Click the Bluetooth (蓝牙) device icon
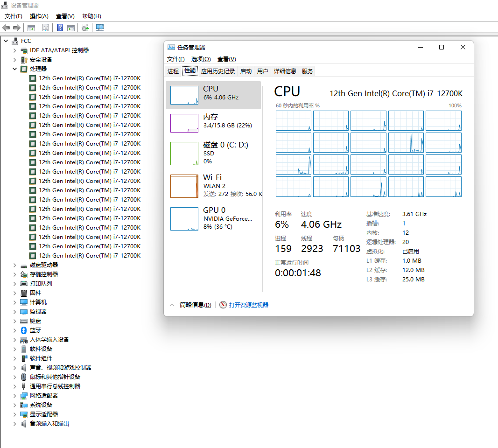The image size is (498, 448). coord(24,330)
